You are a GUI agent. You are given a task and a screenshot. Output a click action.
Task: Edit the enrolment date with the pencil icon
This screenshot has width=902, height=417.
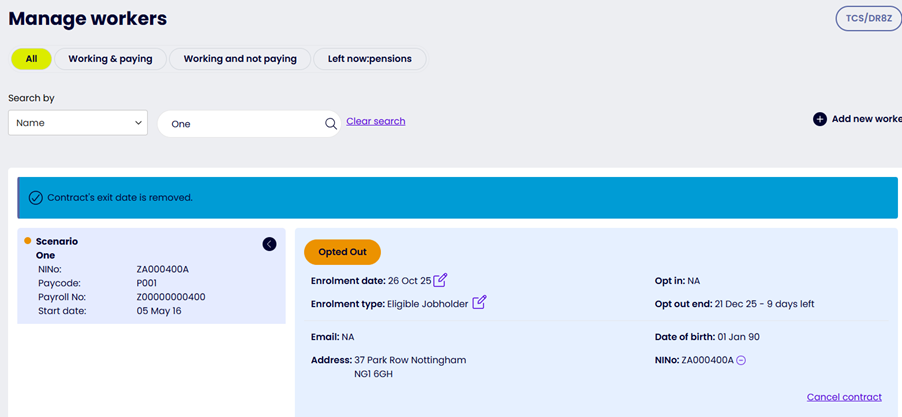click(441, 280)
